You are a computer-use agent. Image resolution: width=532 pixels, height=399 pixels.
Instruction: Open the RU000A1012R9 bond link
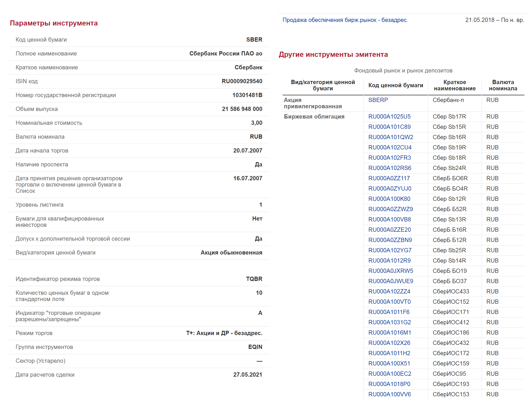pyautogui.click(x=389, y=261)
